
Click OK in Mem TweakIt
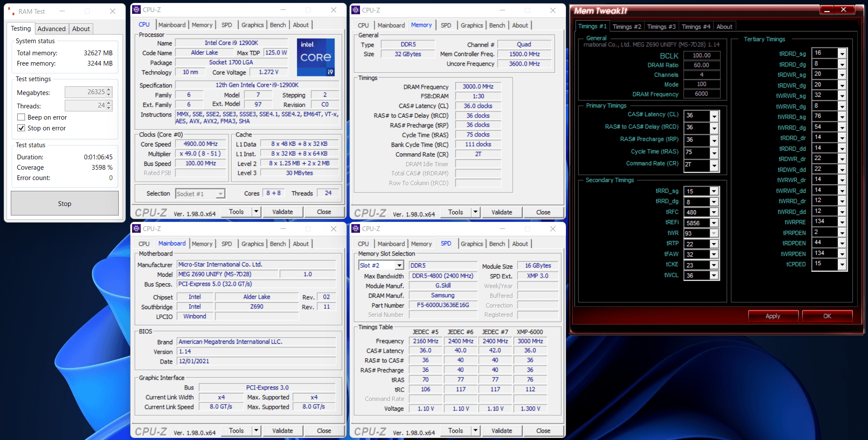tap(827, 316)
